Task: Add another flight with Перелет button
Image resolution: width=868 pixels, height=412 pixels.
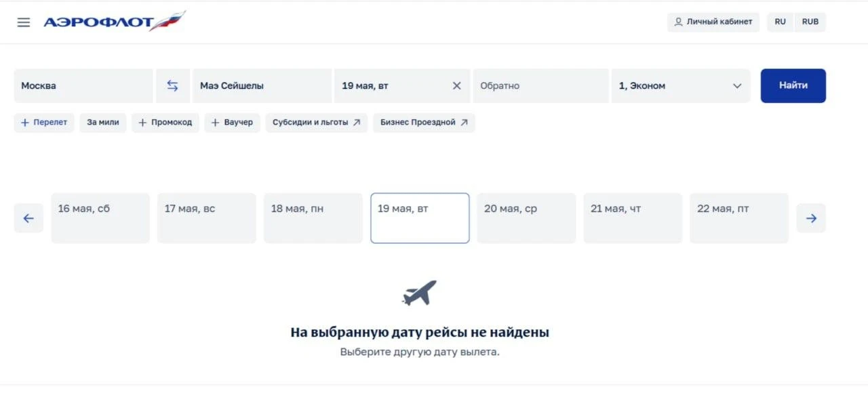Action: click(x=44, y=123)
